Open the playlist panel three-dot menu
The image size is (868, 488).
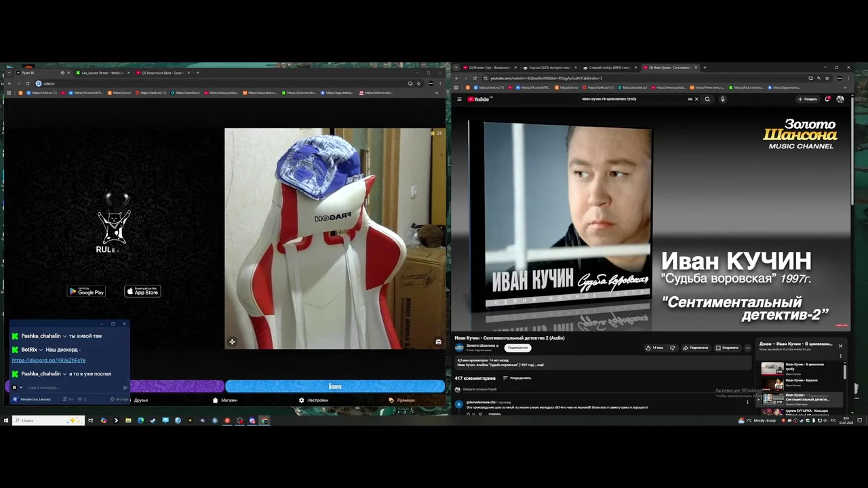click(840, 356)
